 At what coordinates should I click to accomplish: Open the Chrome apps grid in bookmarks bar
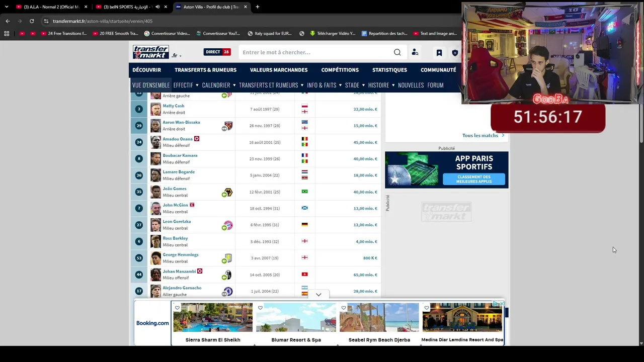click(7, 34)
